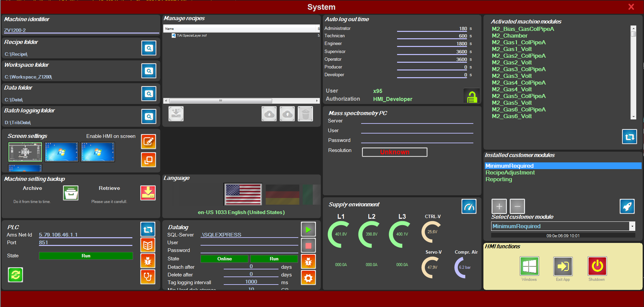Select RecipeAdjustment in installed customer modules
This screenshot has height=307, width=644.
(510, 173)
